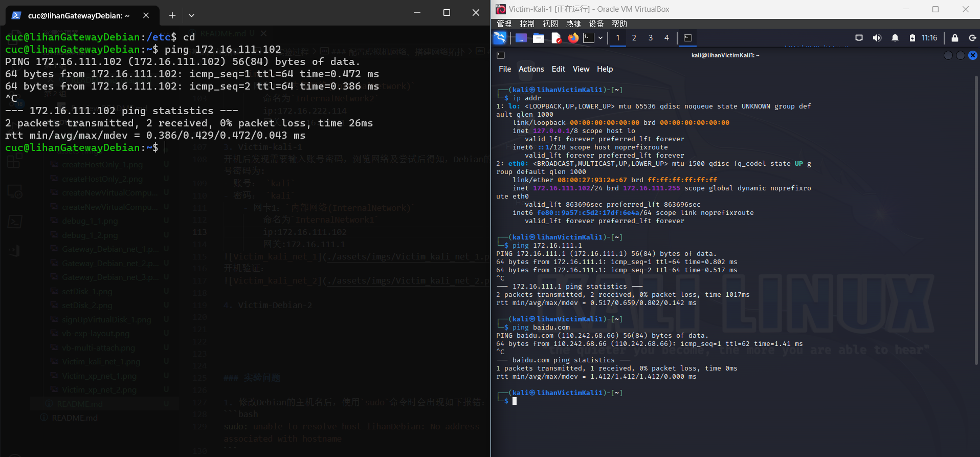The width and height of the screenshot is (980, 457).
Task: Open the Help menu in Kali terminal
Action: pos(605,69)
